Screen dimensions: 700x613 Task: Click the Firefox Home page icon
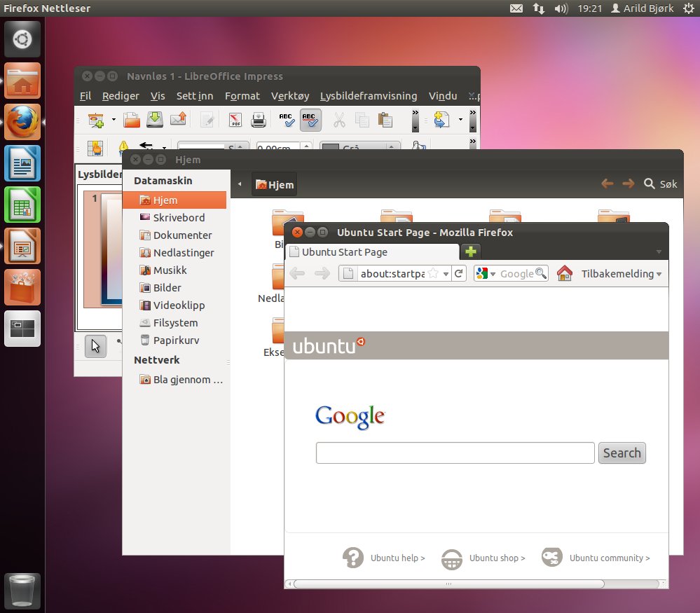click(x=565, y=274)
